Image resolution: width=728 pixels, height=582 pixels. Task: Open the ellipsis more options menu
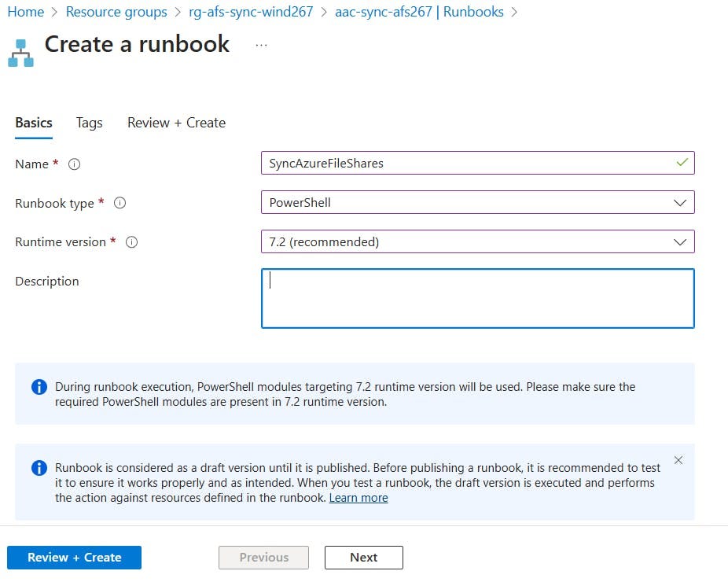261,45
